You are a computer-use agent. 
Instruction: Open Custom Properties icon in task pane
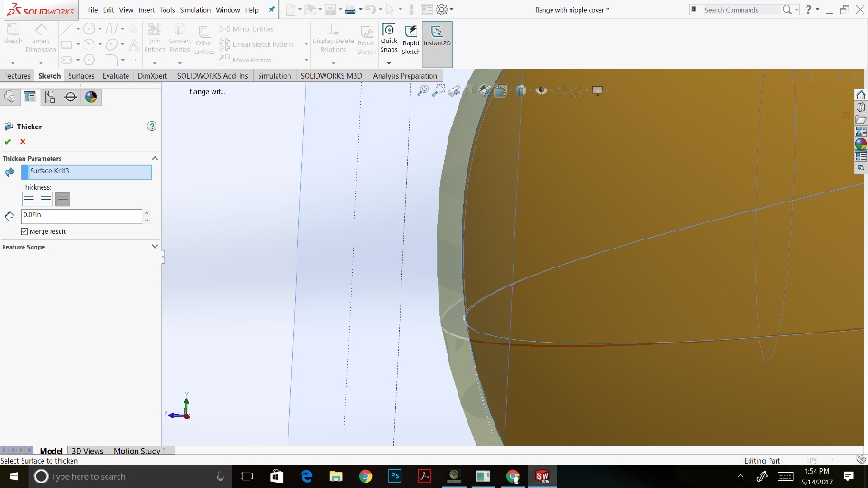(861, 156)
